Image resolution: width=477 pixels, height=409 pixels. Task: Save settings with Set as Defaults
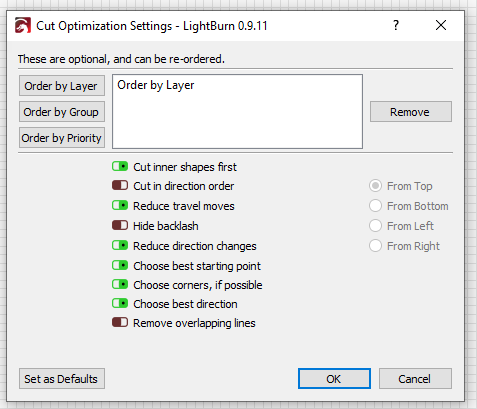[x=62, y=379]
